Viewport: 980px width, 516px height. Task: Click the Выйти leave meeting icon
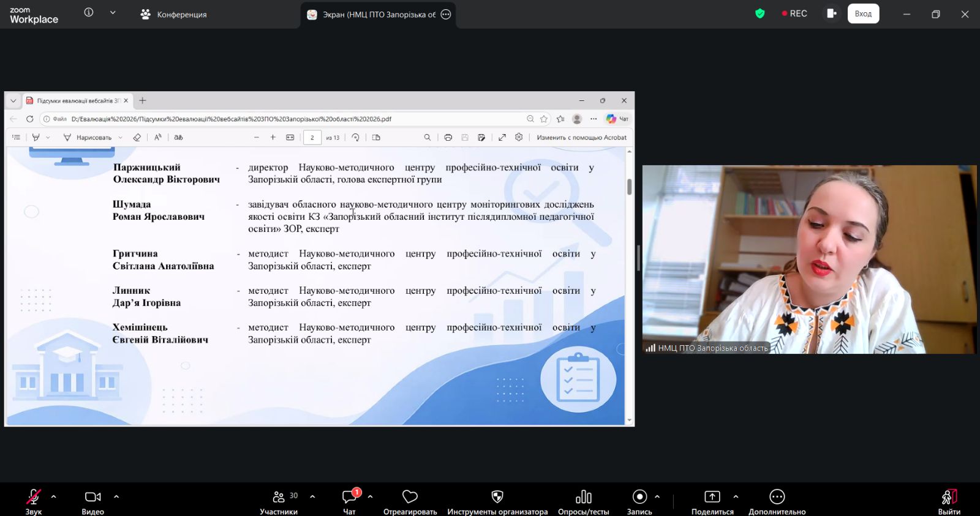[949, 497]
